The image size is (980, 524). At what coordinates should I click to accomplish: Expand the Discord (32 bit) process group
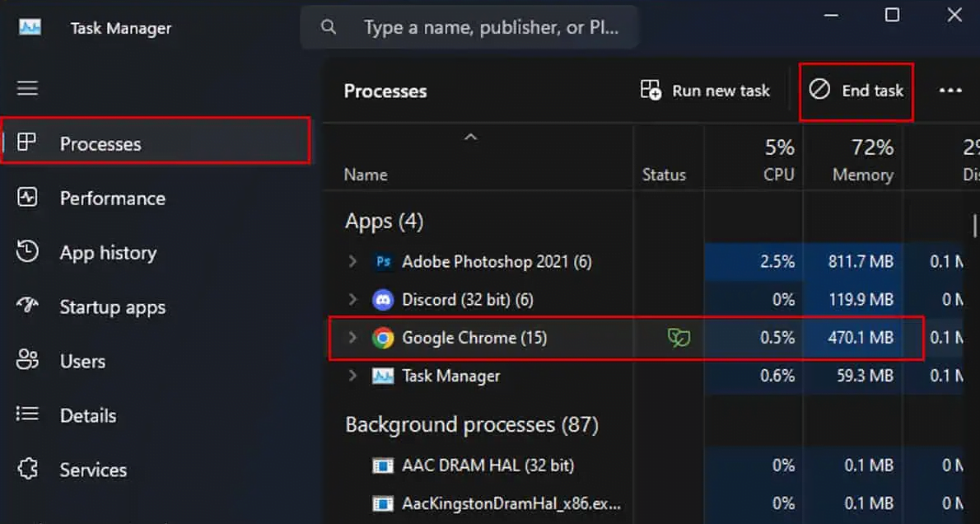[x=352, y=300]
